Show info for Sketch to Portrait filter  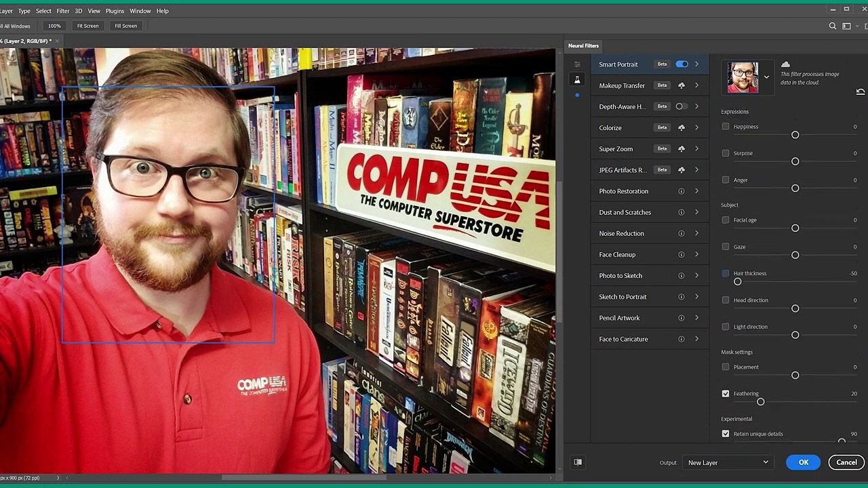click(x=682, y=297)
